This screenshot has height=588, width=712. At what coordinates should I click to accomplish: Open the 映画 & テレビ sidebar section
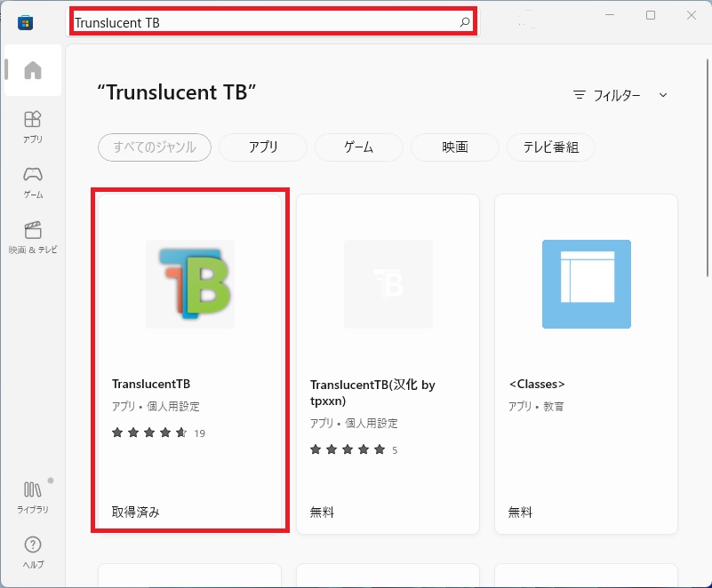click(33, 237)
